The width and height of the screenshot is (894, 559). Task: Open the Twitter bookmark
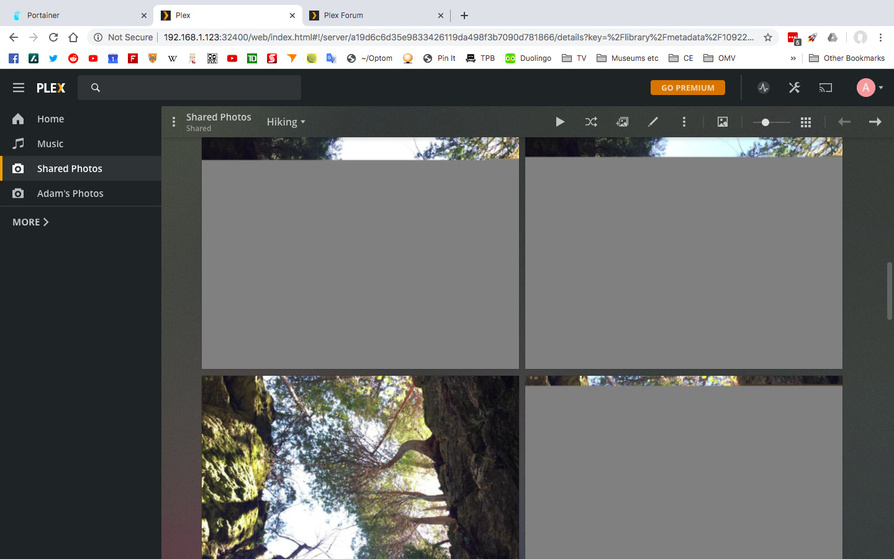[53, 58]
